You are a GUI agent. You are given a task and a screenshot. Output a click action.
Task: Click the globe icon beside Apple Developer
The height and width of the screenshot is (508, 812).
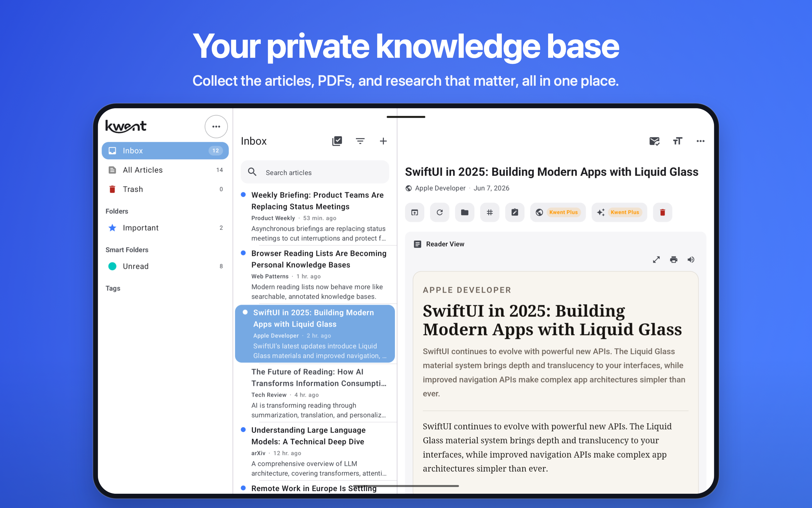point(408,188)
